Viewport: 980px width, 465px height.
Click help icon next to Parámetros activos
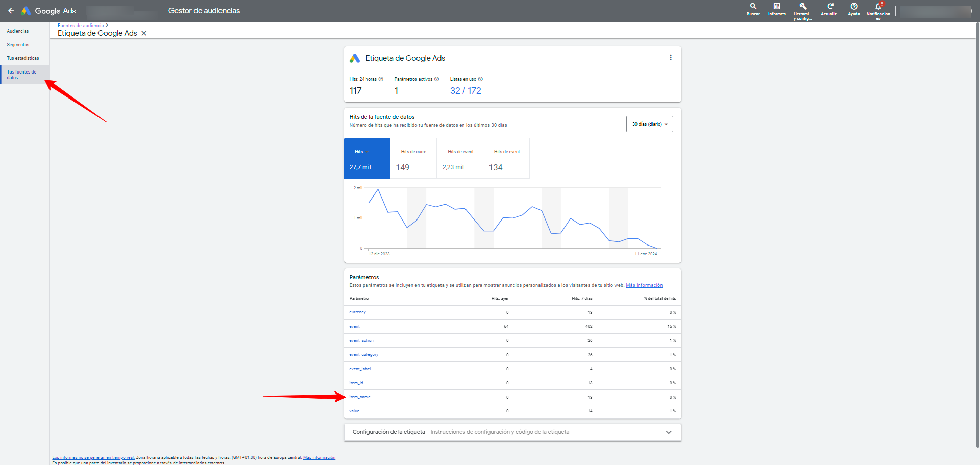point(436,79)
